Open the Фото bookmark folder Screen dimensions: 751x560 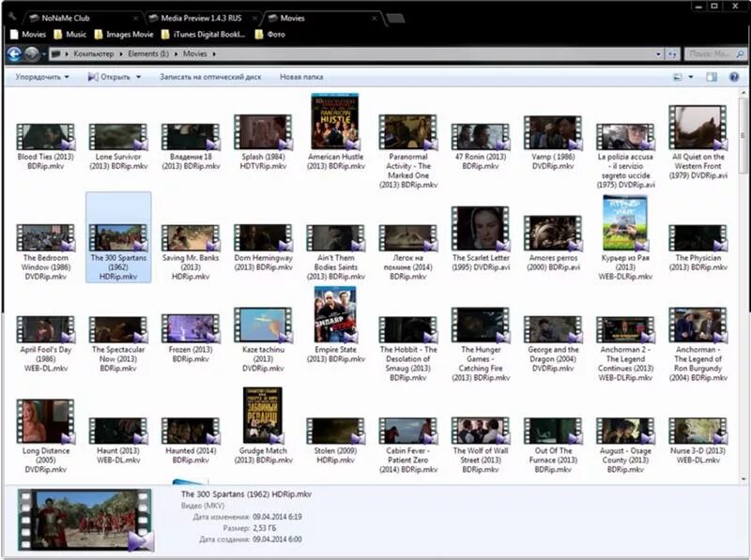270,35
